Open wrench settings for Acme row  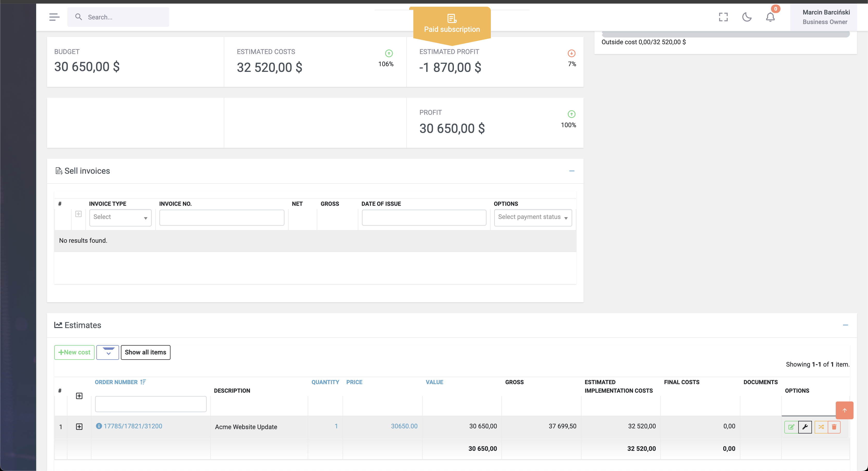coord(805,427)
